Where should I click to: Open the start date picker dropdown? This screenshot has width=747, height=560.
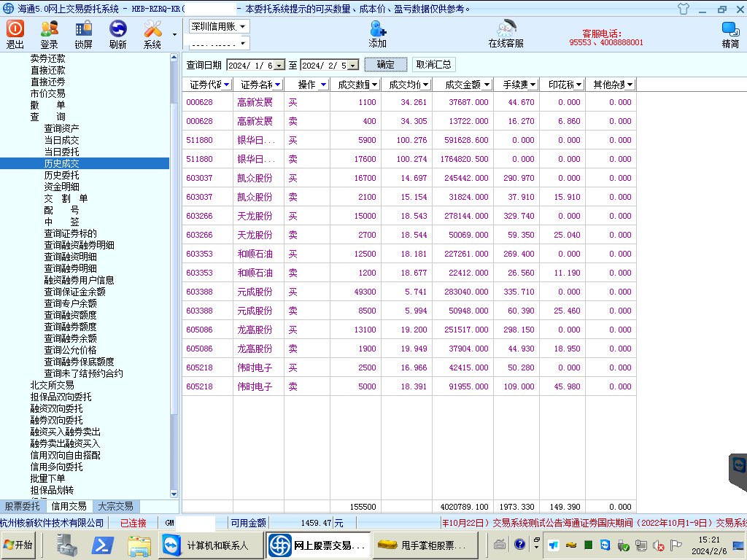[279, 66]
